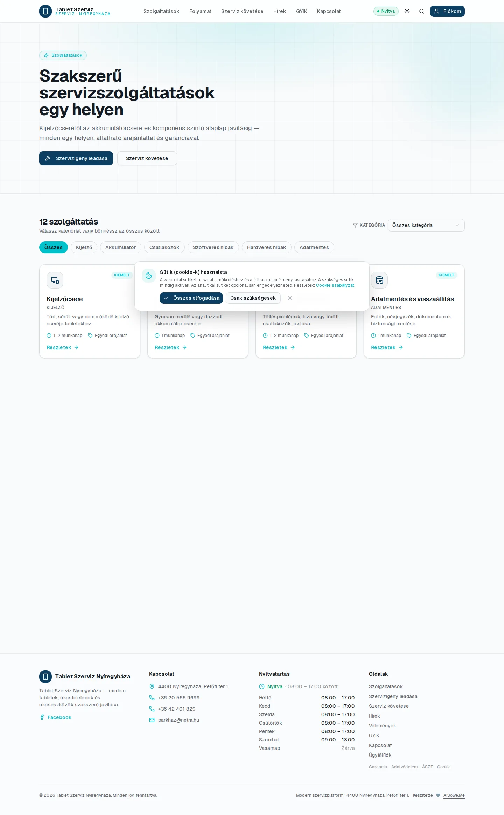Click clock icon on Adatmentés card

(x=373, y=336)
